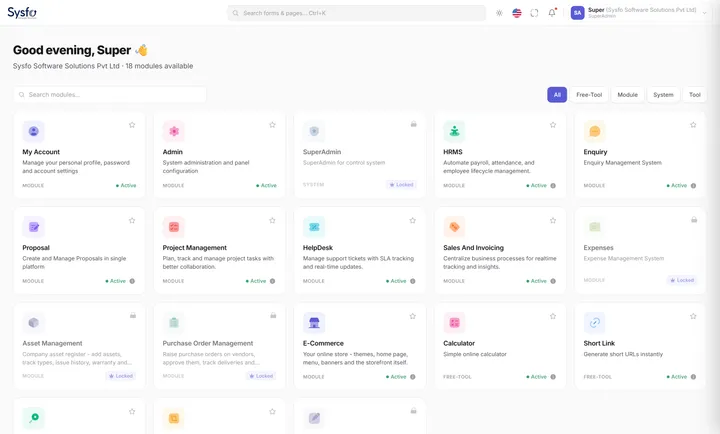Click into the Search modules field
Viewport: 720px width, 434px height.
[x=110, y=95]
